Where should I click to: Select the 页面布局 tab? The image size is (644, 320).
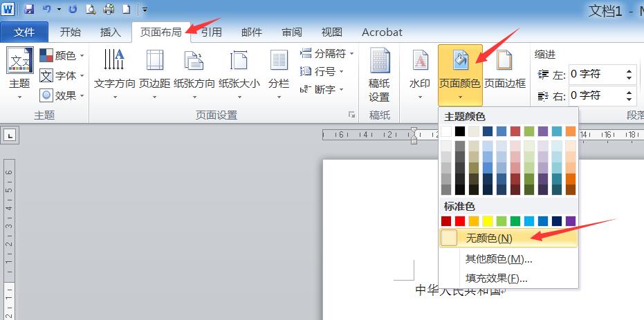tap(161, 32)
